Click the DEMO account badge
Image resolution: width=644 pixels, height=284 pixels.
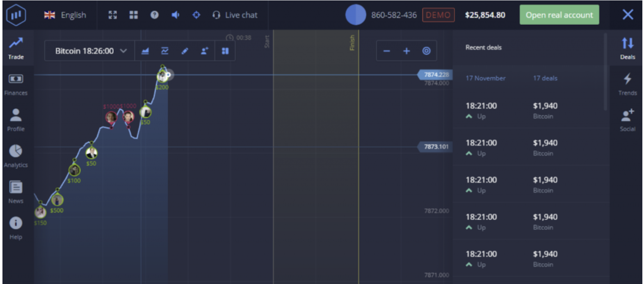pos(438,15)
